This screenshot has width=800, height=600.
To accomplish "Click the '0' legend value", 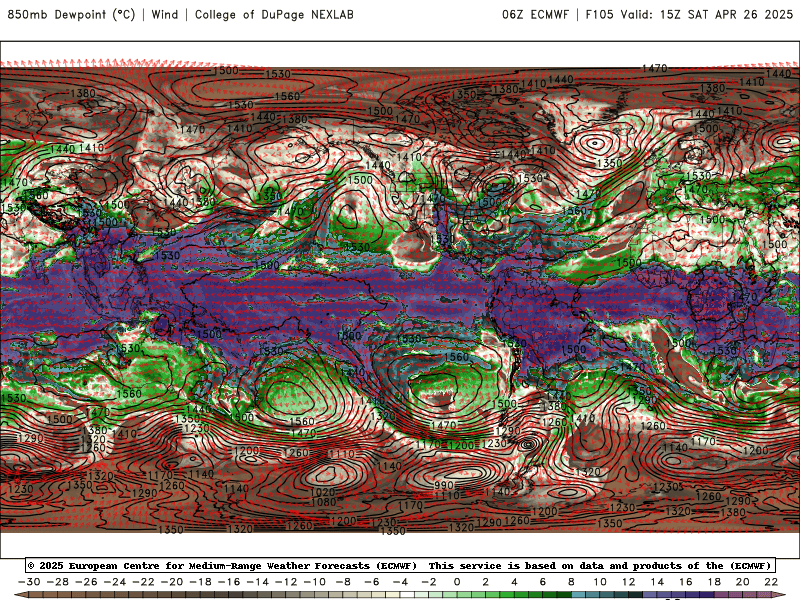I will coord(457,582).
